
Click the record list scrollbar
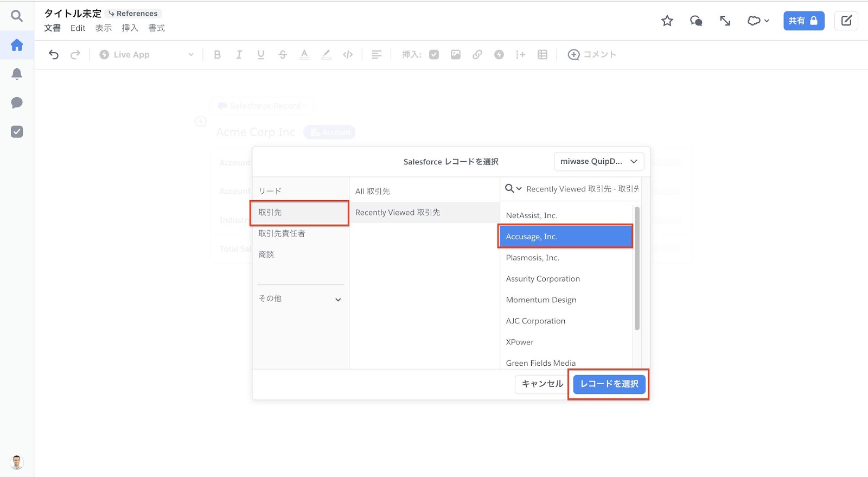637,268
